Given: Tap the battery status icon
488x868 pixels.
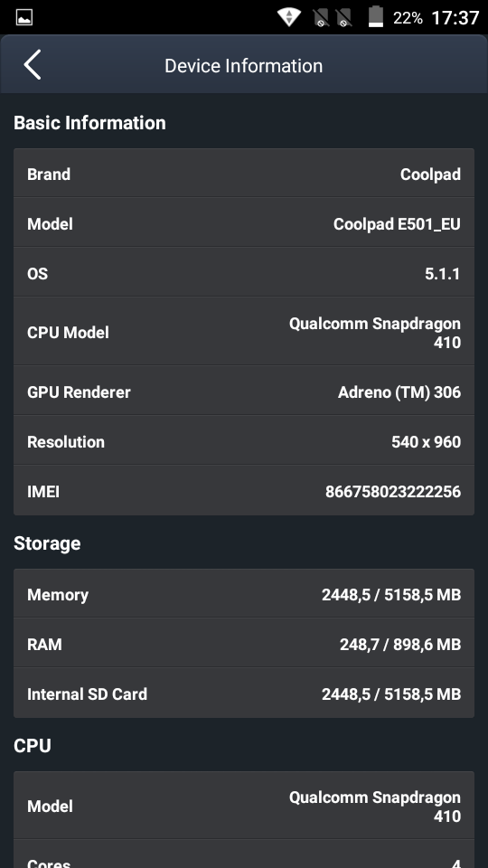Looking at the screenshot, I should coord(376,16).
